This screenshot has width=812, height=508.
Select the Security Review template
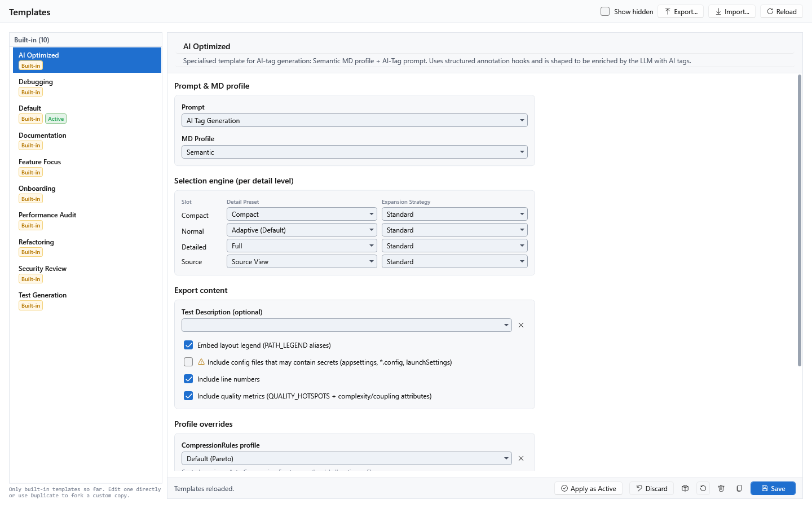click(87, 273)
